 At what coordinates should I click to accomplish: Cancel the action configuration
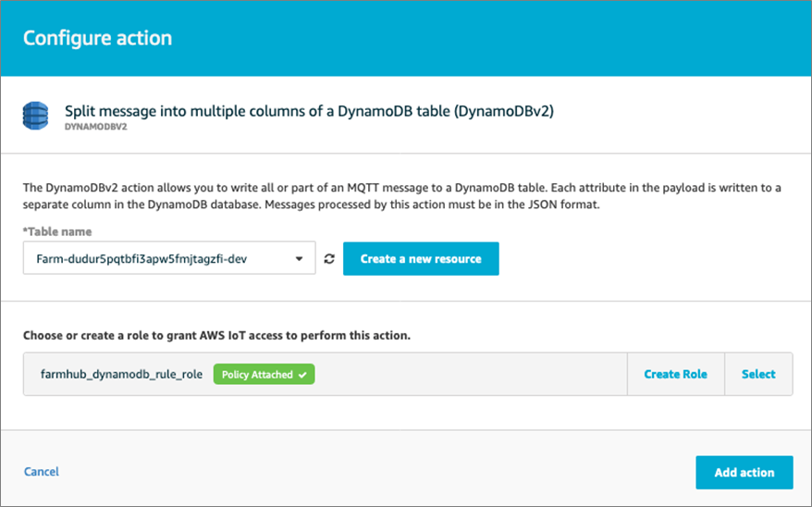pos(42,471)
